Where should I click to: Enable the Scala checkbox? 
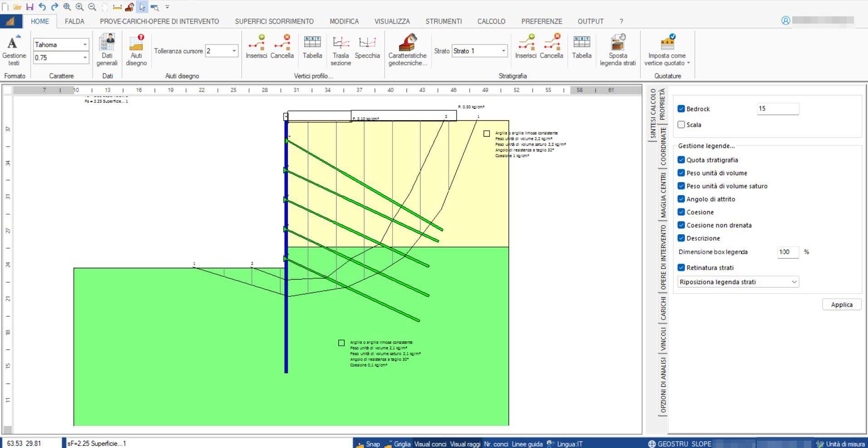tap(681, 125)
